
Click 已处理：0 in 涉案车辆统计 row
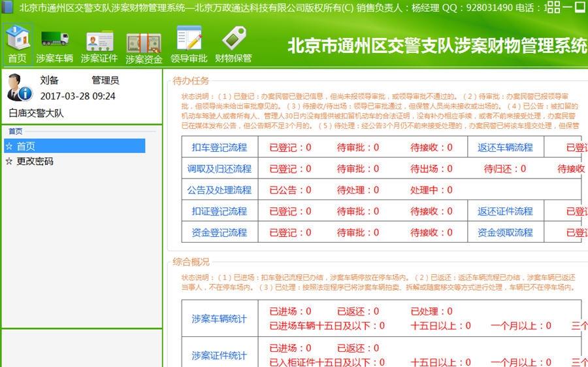click(x=431, y=311)
